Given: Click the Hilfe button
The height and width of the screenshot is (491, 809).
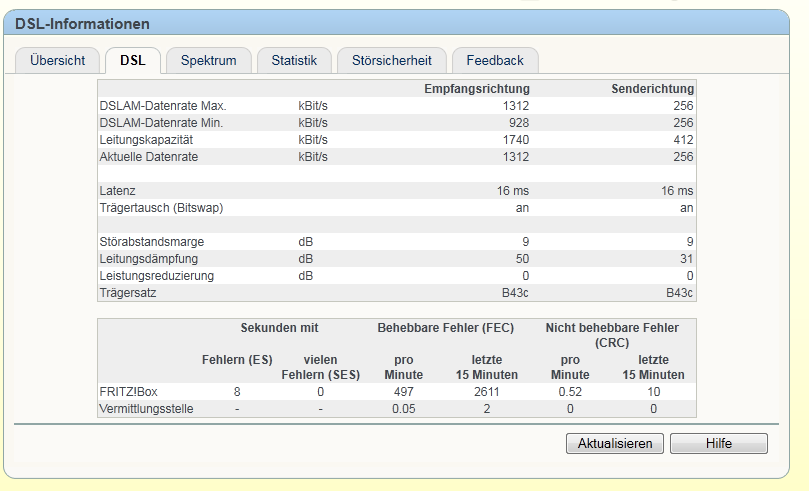Looking at the screenshot, I should pos(718,443).
